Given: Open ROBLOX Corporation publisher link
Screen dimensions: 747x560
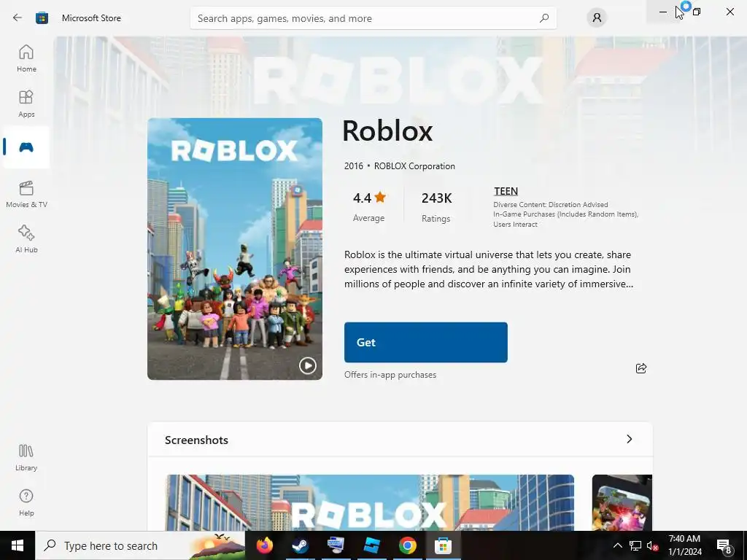Looking at the screenshot, I should tap(414, 166).
